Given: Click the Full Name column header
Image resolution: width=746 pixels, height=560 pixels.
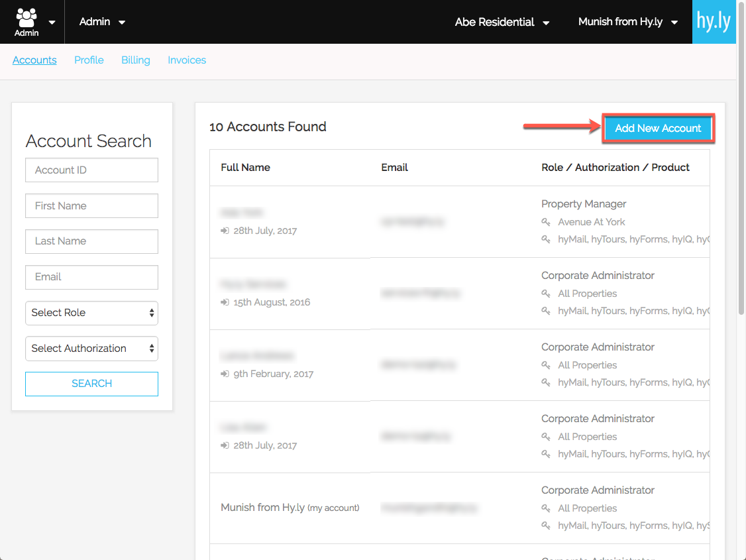Looking at the screenshot, I should pyautogui.click(x=246, y=168).
